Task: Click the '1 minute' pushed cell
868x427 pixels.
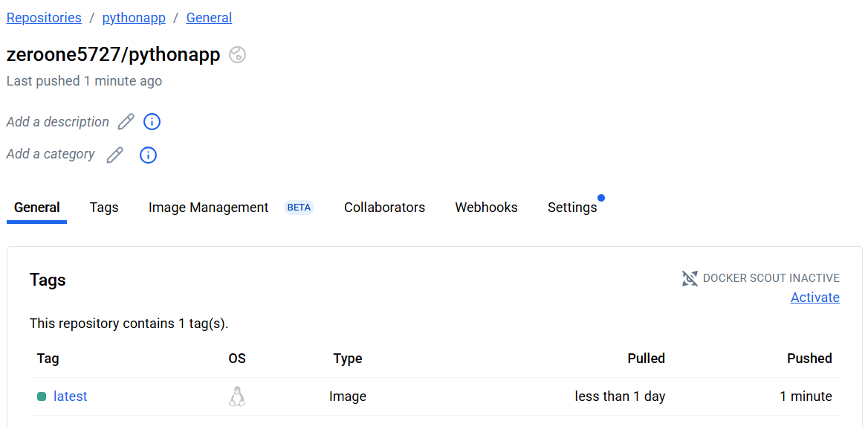Action: click(x=806, y=396)
